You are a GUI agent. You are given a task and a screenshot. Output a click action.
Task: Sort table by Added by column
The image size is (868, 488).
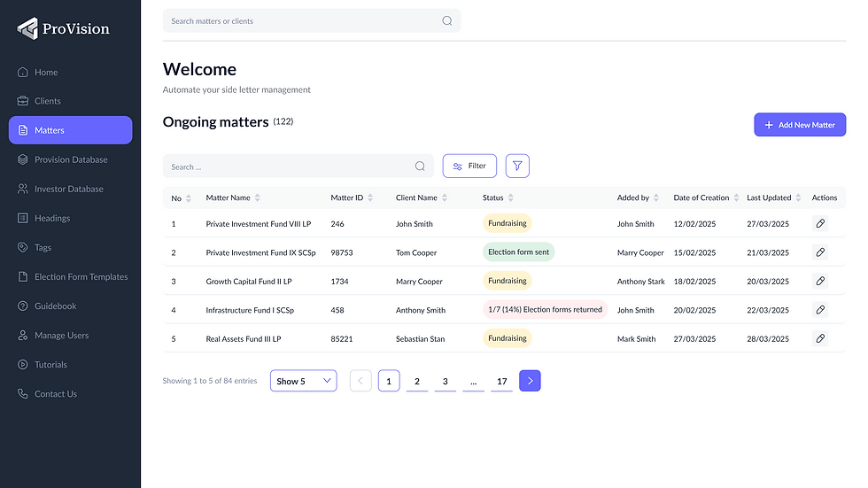[x=656, y=198]
